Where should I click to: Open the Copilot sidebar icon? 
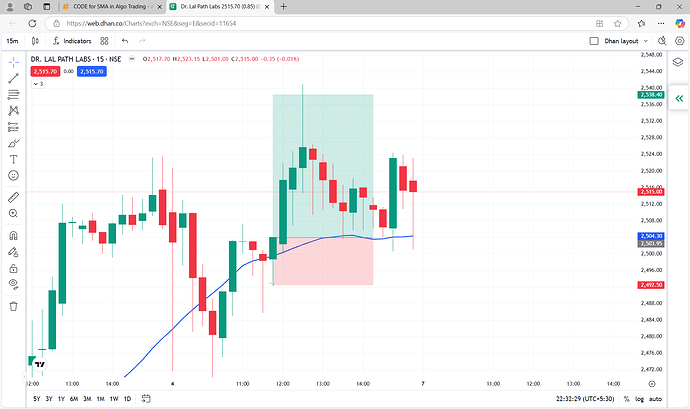point(680,23)
